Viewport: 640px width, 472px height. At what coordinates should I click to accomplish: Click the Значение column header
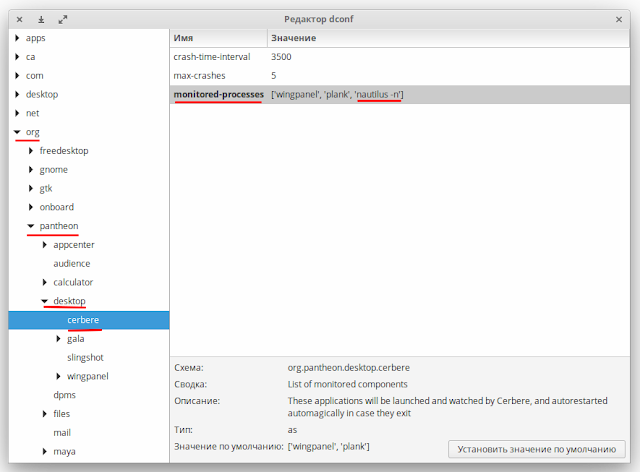(449, 38)
